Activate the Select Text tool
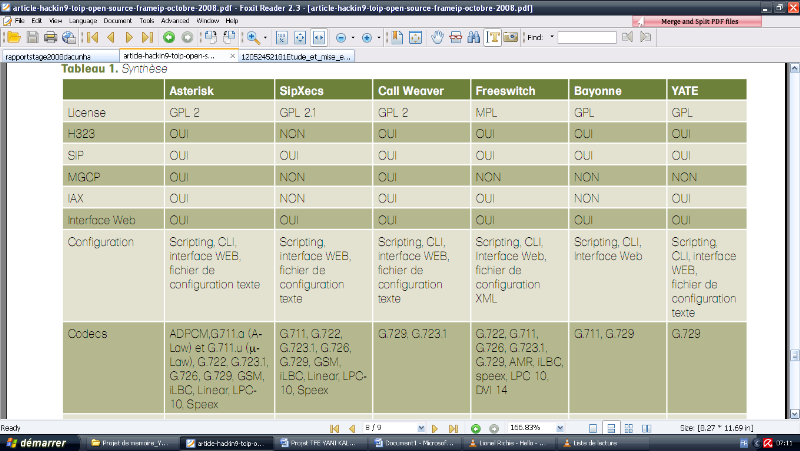 (493, 37)
